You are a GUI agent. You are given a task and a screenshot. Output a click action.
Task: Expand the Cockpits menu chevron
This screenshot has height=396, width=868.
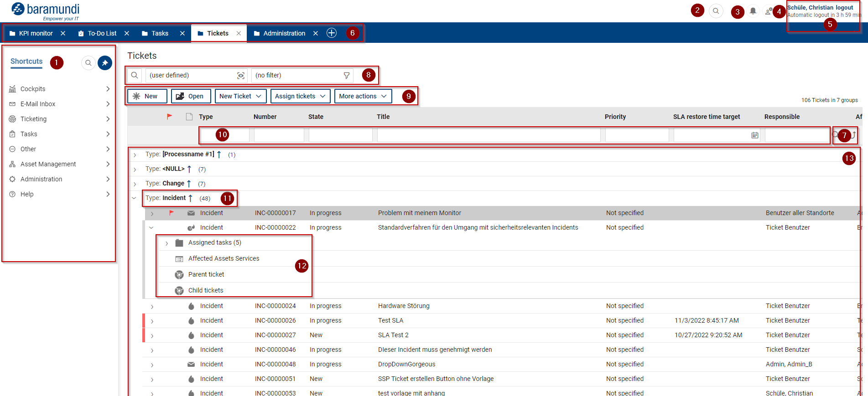pos(108,89)
